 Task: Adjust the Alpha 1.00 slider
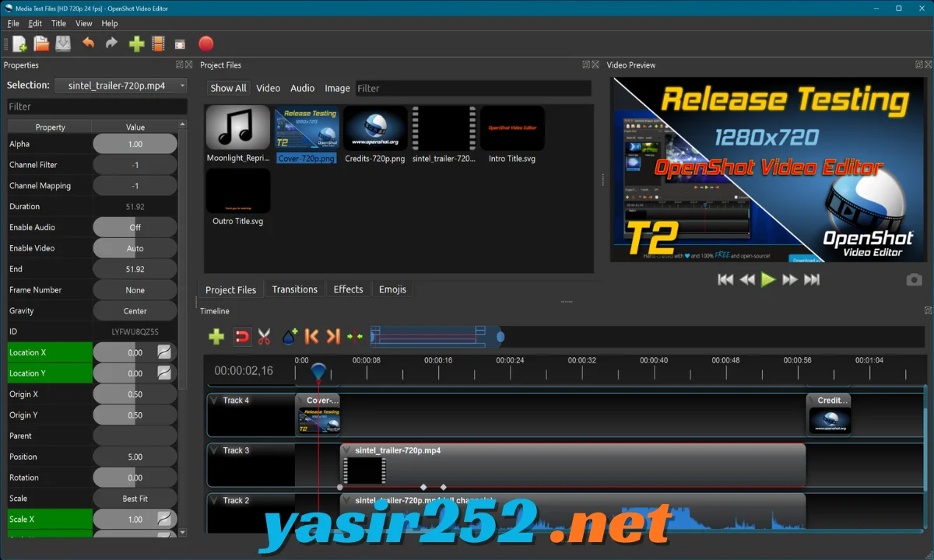pyautogui.click(x=135, y=144)
